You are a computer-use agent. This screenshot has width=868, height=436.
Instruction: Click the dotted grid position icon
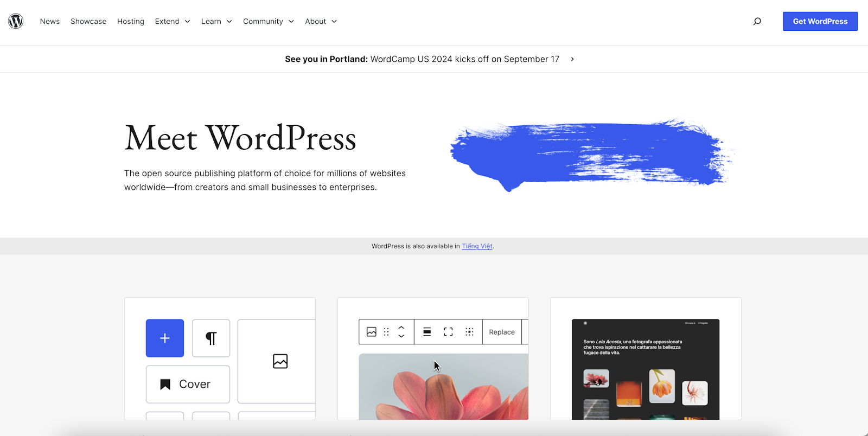click(470, 332)
